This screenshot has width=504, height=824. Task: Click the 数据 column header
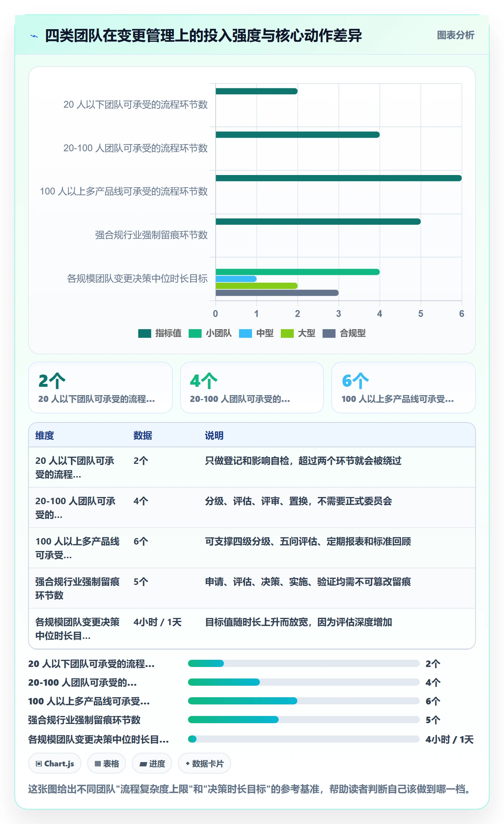(143, 435)
